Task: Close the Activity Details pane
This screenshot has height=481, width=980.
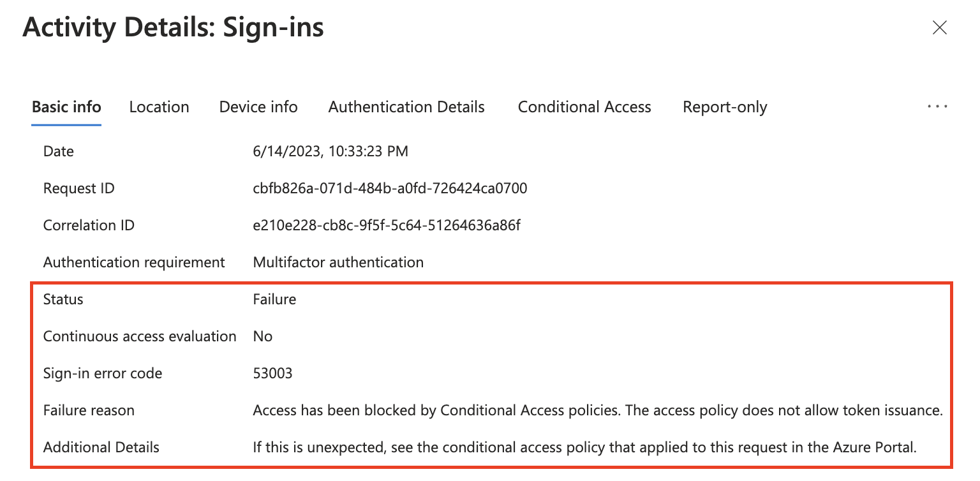Action: point(940,27)
